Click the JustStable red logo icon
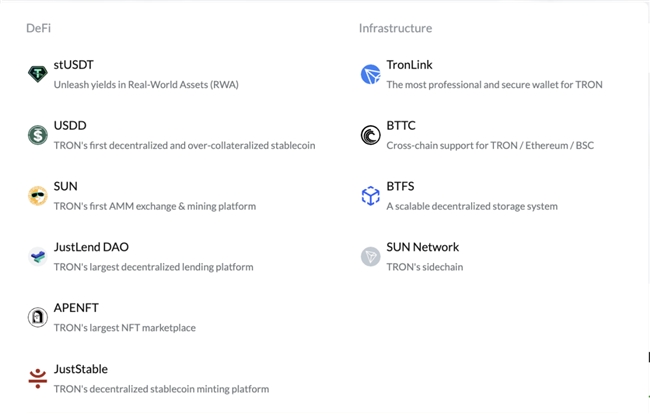 coord(38,378)
